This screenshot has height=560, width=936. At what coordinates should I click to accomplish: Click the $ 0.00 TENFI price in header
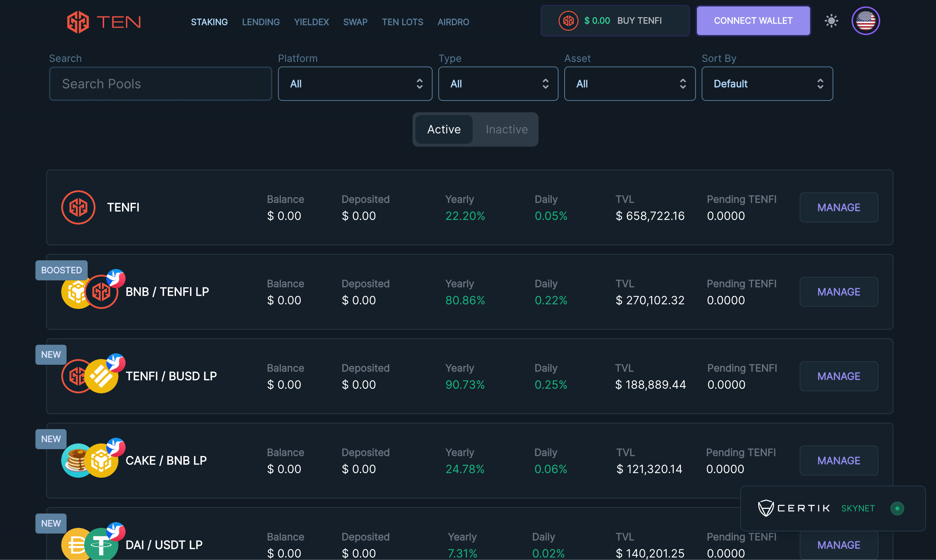(x=597, y=21)
